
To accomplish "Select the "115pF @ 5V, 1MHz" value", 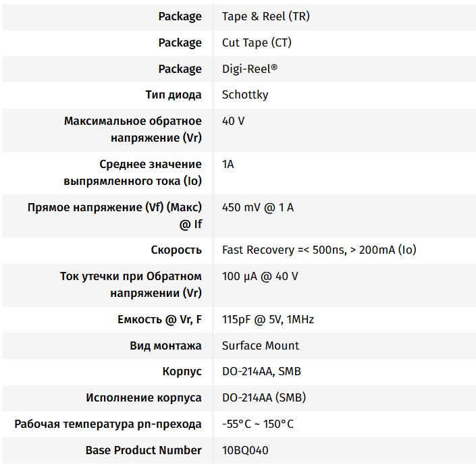I will 268,319.
